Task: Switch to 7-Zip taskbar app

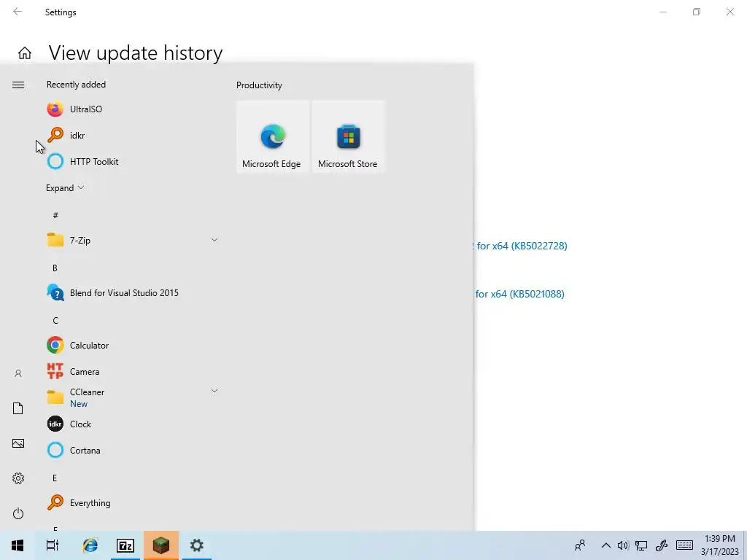Action: tap(125, 545)
